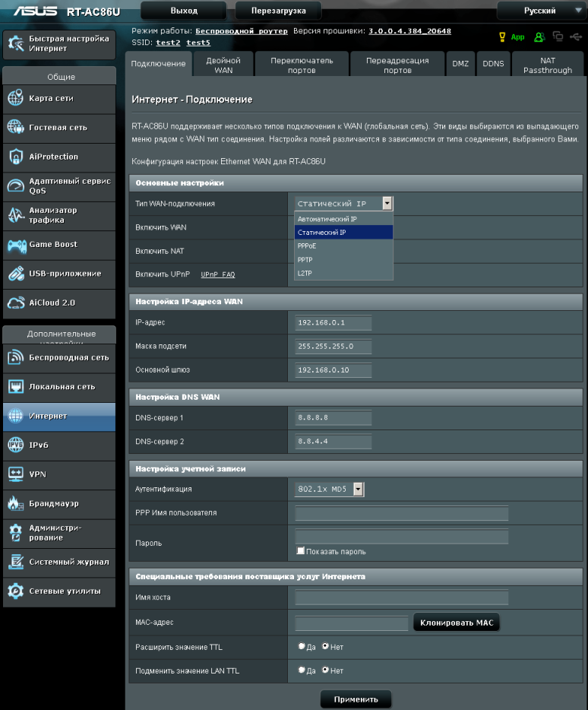The height and width of the screenshot is (710, 588).
Task: Open Сетевые утилиты tools icon
Action: [15, 591]
